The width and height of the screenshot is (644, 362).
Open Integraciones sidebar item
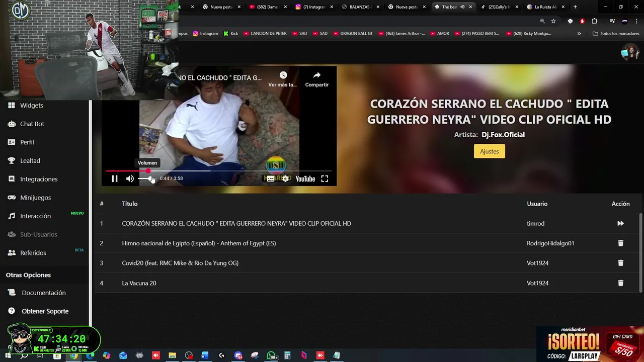pyautogui.click(x=39, y=179)
